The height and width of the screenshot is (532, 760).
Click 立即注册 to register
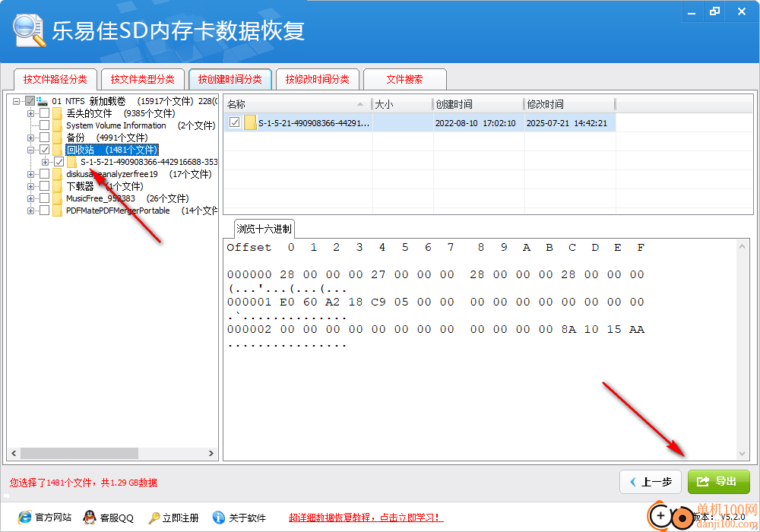click(180, 518)
